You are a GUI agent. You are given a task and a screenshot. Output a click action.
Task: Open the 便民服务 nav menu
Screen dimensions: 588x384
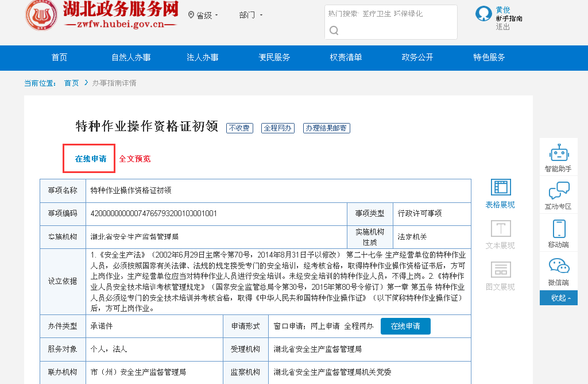pos(274,57)
